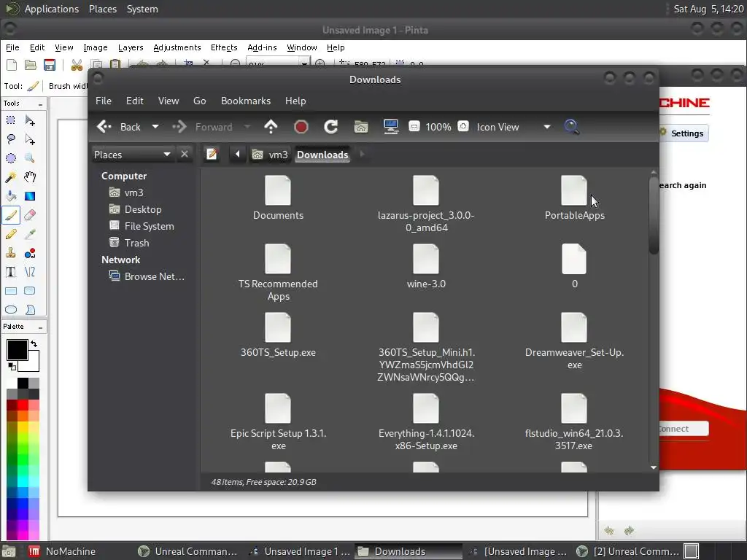Click the vm3 path bar button
Image resolution: width=747 pixels, height=560 pixels.
click(271, 155)
